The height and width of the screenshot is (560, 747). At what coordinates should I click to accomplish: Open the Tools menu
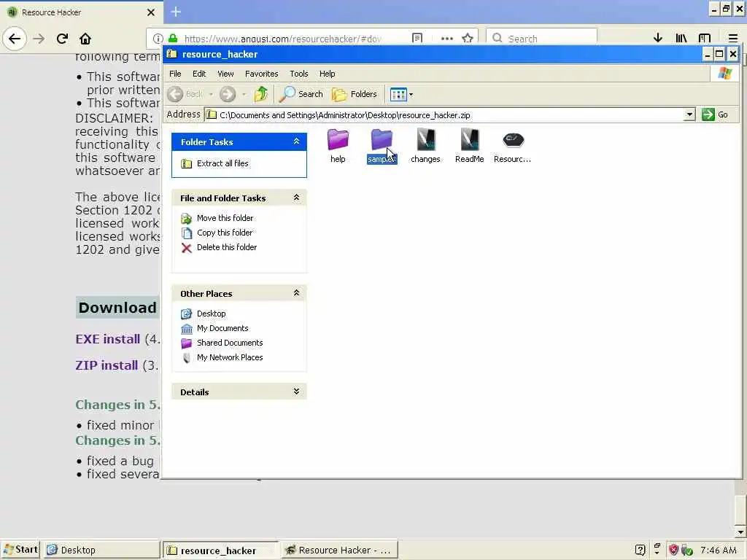pos(298,74)
